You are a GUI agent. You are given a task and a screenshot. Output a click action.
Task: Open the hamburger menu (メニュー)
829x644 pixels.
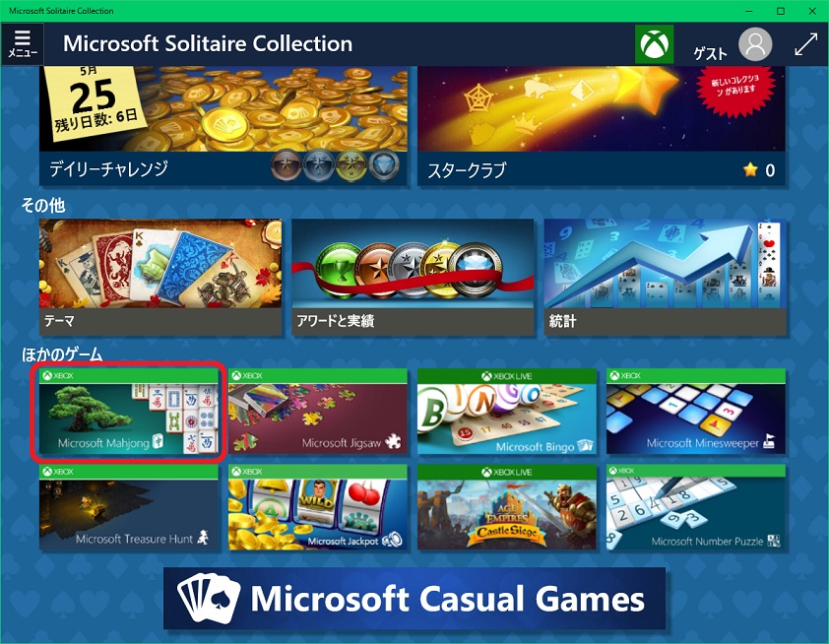(23, 44)
